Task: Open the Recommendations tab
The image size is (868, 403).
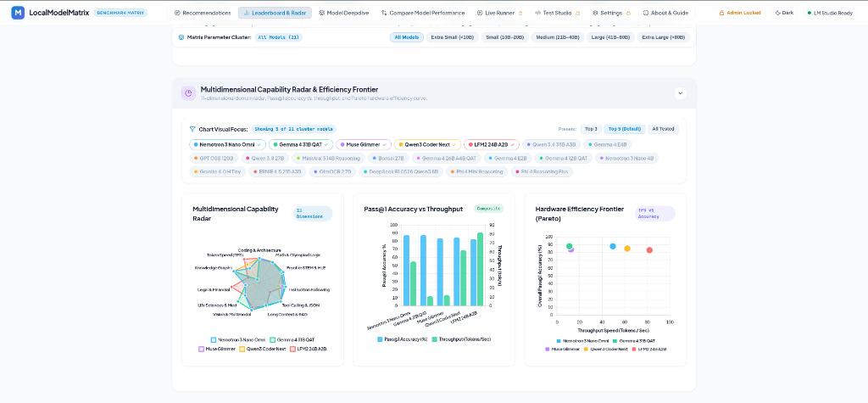Action: (203, 13)
